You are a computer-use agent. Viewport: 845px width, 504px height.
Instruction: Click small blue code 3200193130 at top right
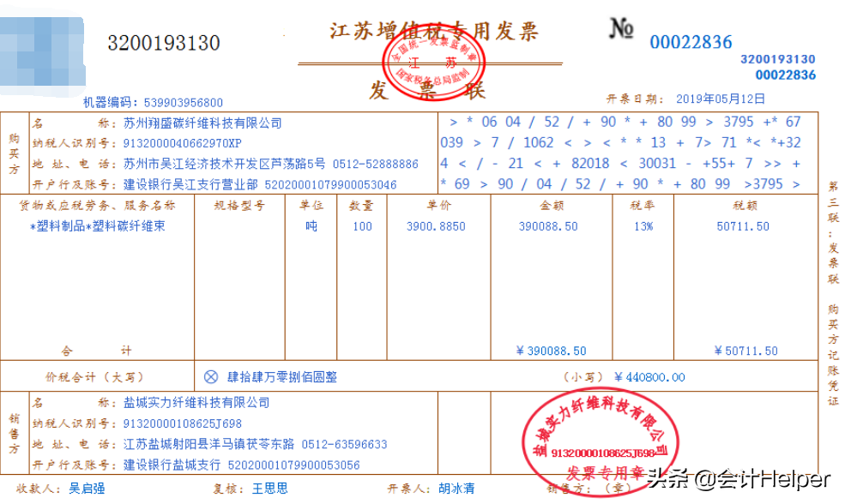coord(777,59)
